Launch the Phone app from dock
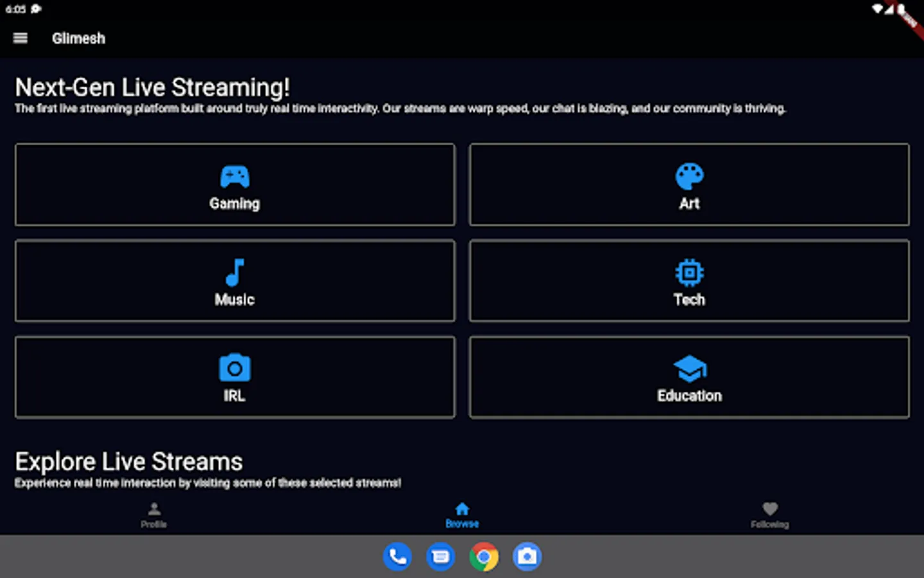924x578 pixels. pyautogui.click(x=397, y=557)
